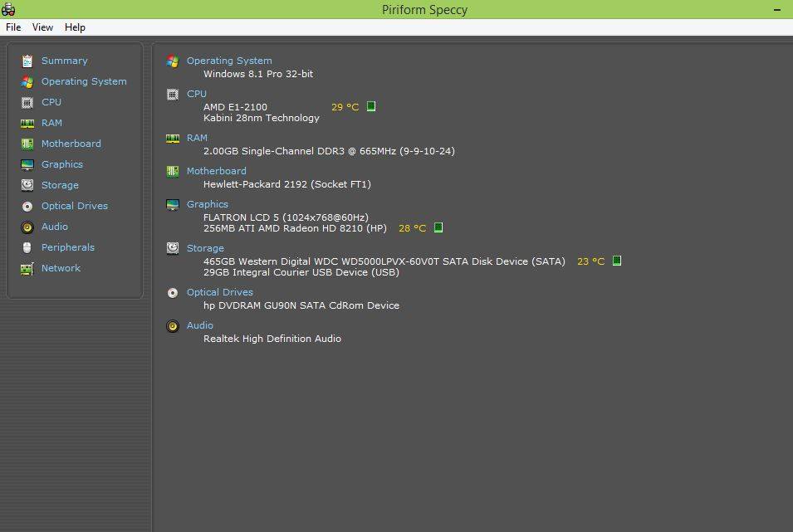Select RAM label in the sidebar
Viewport: 793px width, 532px height.
pyautogui.click(x=51, y=123)
